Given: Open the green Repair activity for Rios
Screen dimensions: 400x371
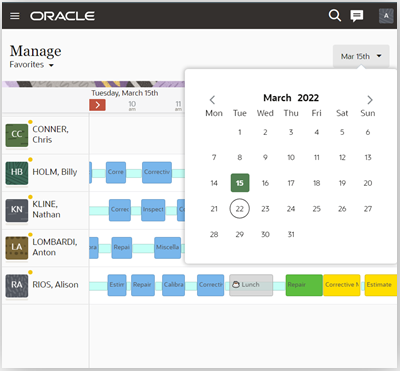Looking at the screenshot, I should pyautogui.click(x=304, y=285).
